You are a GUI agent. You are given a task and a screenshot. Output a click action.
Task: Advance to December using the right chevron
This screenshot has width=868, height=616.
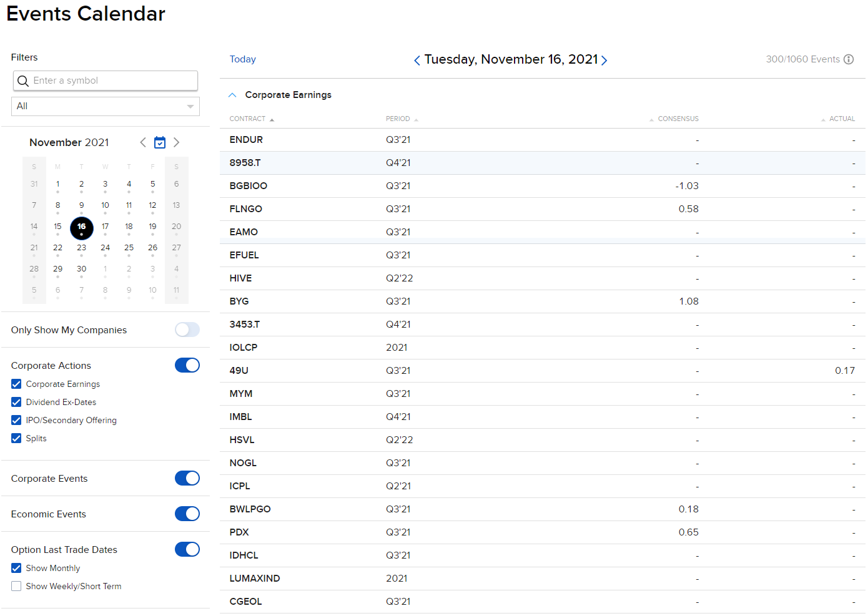coord(176,142)
